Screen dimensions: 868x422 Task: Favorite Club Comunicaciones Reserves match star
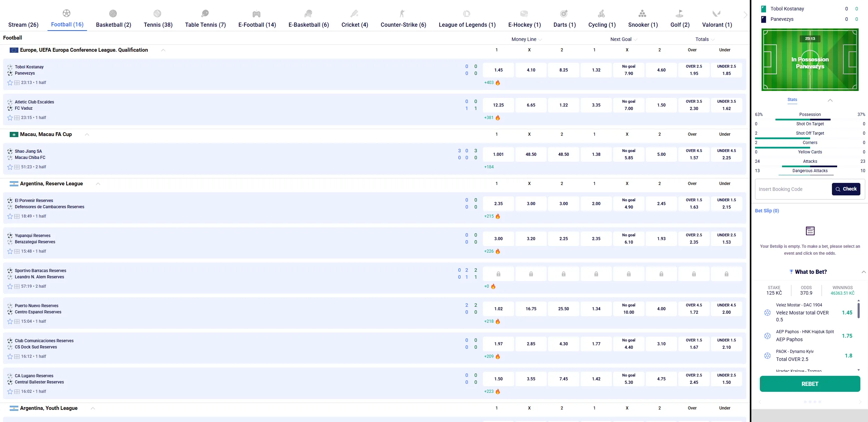click(x=10, y=356)
